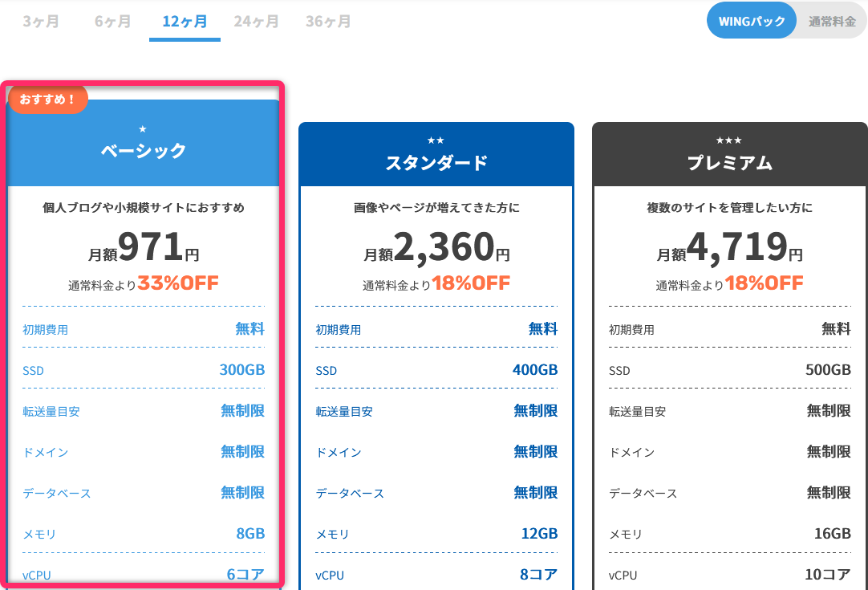Toggle pricing to 通常料金
Image resolution: width=868 pixels, height=590 pixels.
click(x=831, y=22)
